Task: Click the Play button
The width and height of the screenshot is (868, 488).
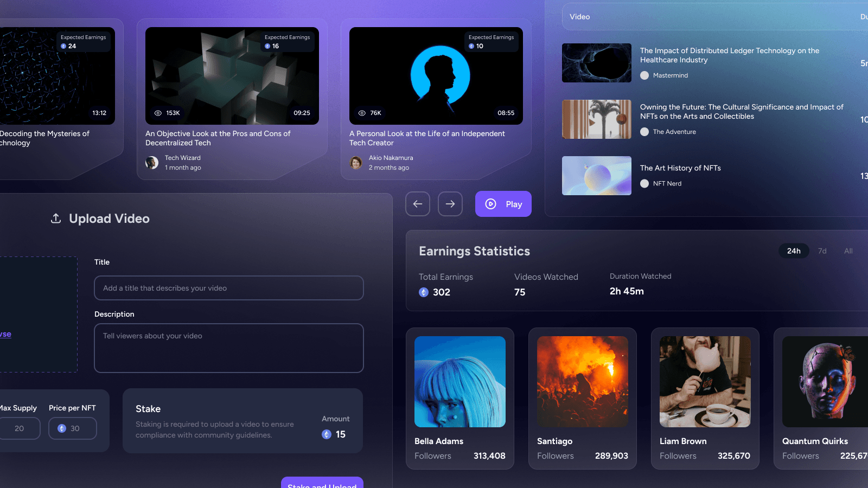Action: pyautogui.click(x=503, y=204)
